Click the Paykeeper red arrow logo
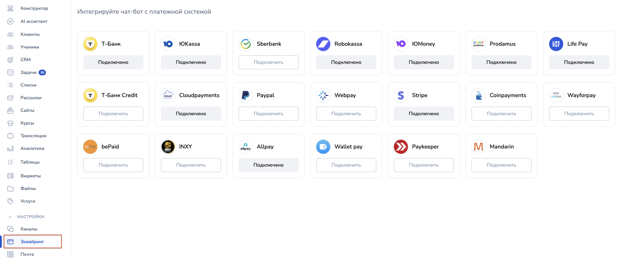This screenshot has height=259, width=644. pos(401,147)
